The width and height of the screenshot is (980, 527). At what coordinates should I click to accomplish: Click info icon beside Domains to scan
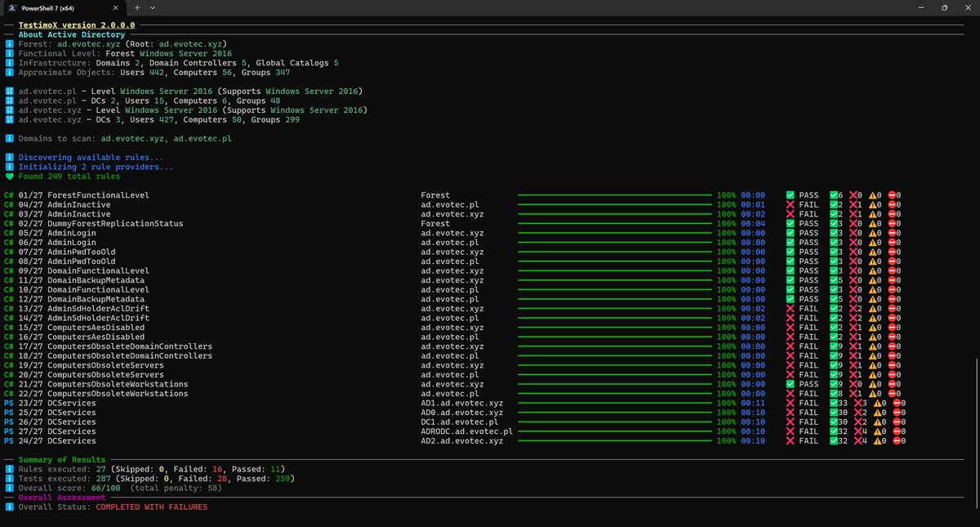9,139
